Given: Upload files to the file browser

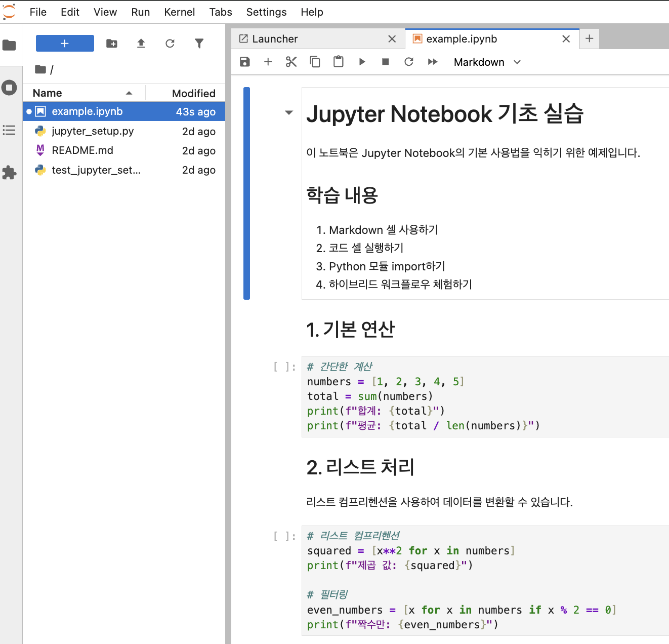Looking at the screenshot, I should tap(141, 44).
